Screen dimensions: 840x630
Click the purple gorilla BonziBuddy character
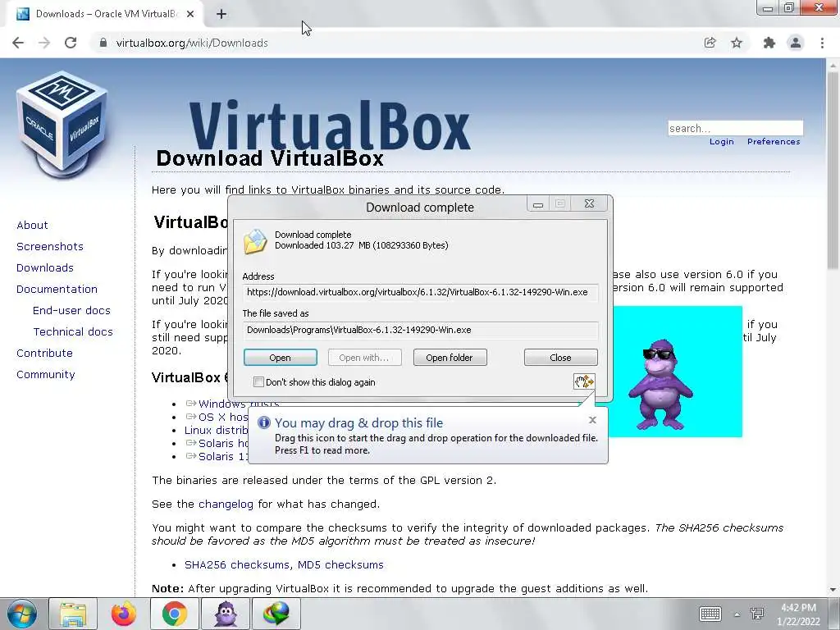tap(660, 384)
